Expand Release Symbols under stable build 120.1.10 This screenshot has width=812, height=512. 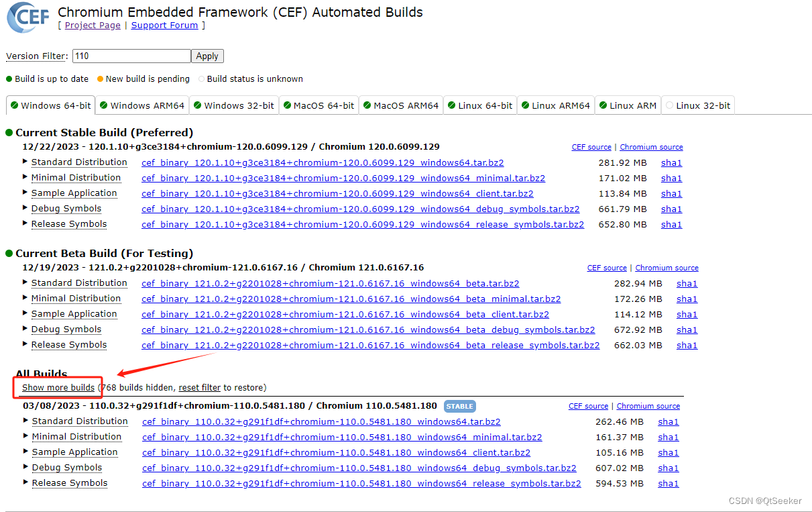click(69, 224)
